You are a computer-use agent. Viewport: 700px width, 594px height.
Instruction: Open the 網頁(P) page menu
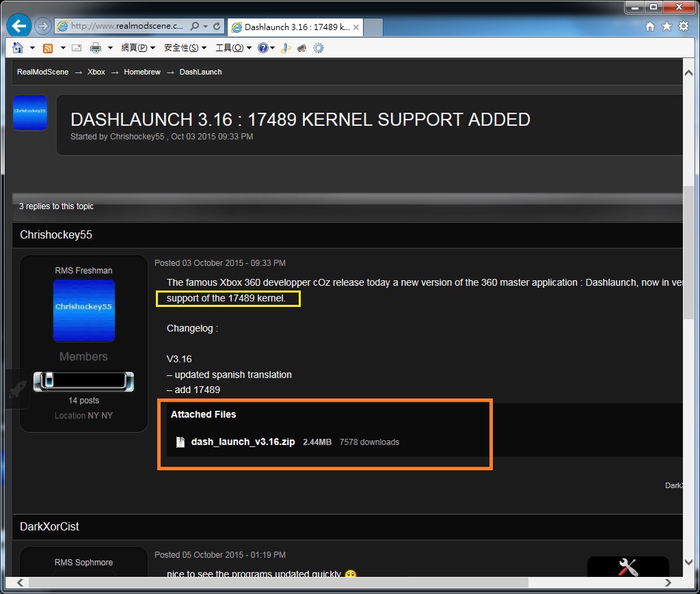pyautogui.click(x=138, y=48)
